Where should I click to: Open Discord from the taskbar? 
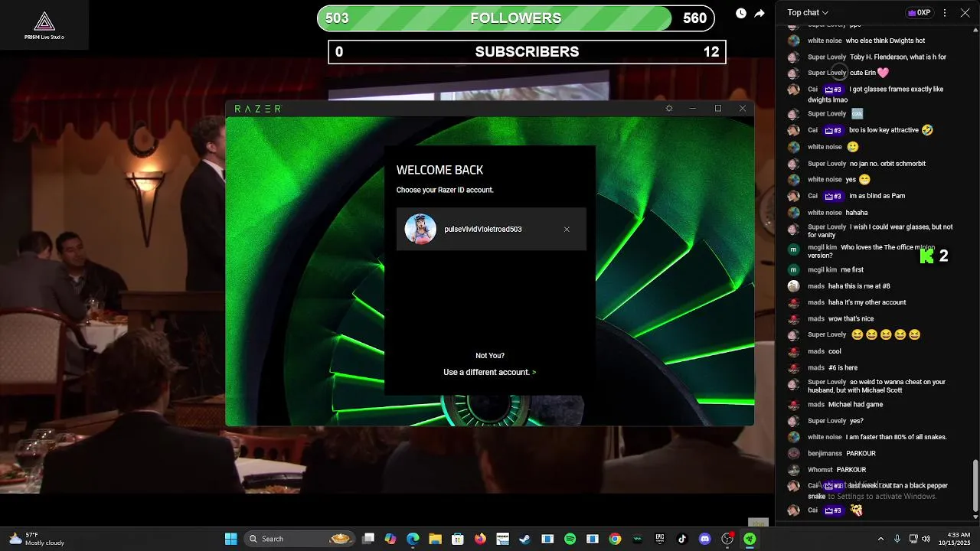point(704,539)
